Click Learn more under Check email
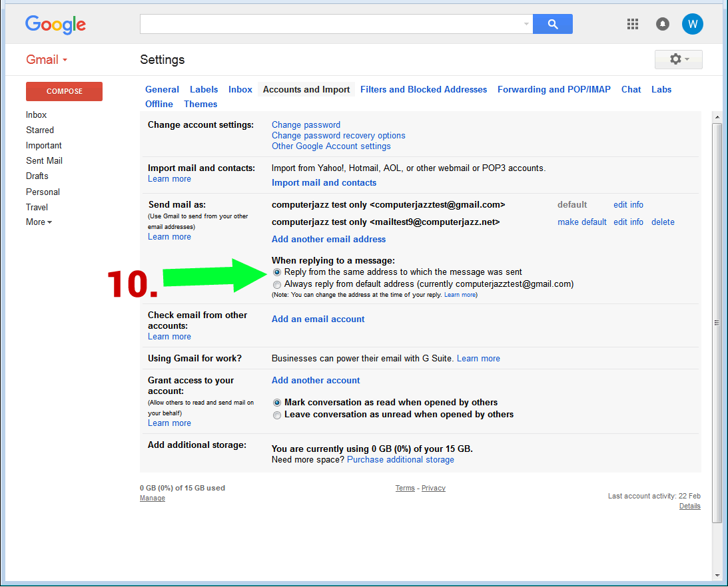 pyautogui.click(x=169, y=337)
